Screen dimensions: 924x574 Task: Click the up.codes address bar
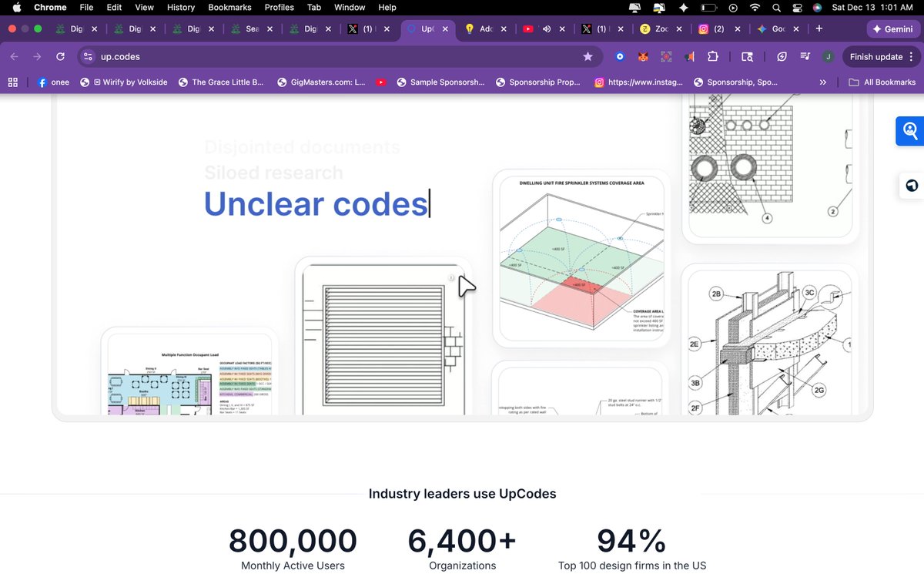[x=339, y=57]
